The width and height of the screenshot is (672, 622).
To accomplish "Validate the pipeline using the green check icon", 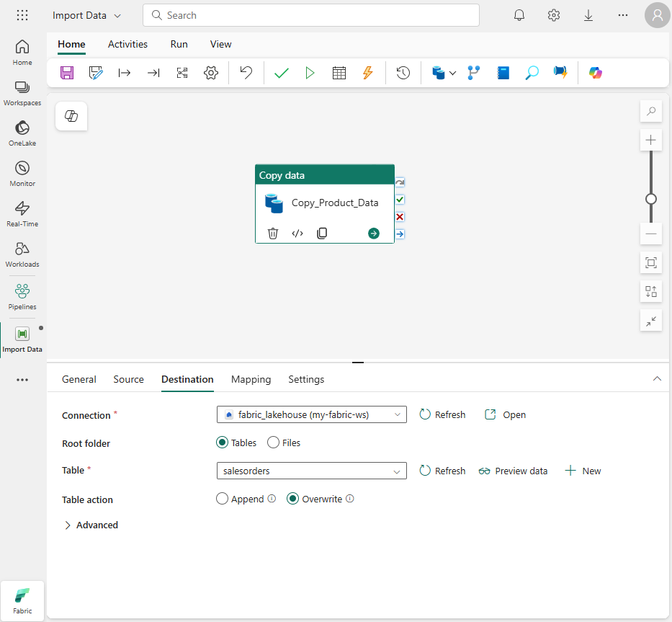I will tap(281, 72).
